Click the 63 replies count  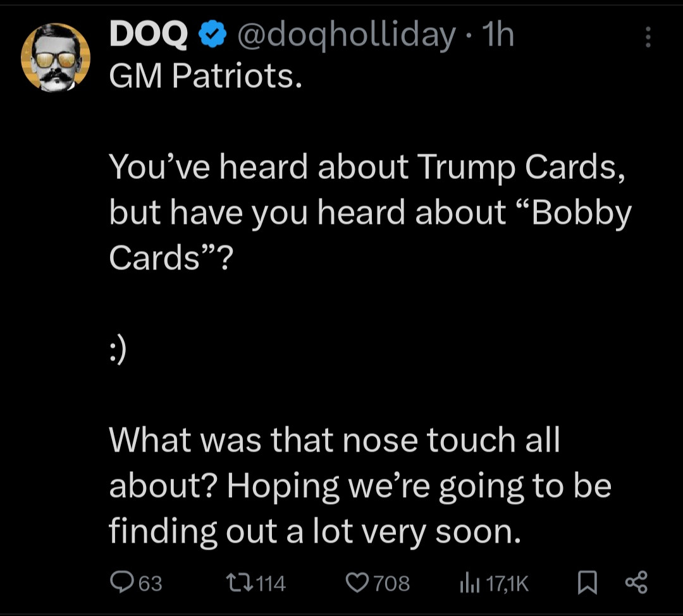coord(151,582)
